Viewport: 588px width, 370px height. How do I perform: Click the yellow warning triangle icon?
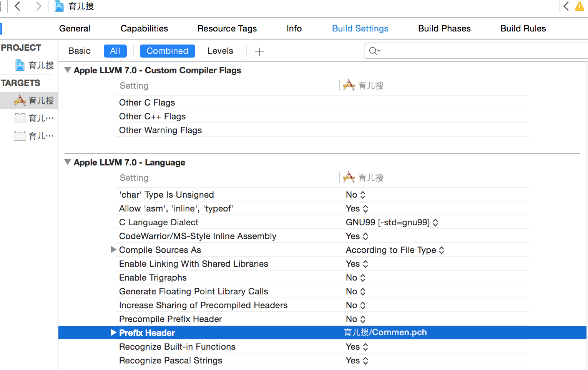point(580,6)
